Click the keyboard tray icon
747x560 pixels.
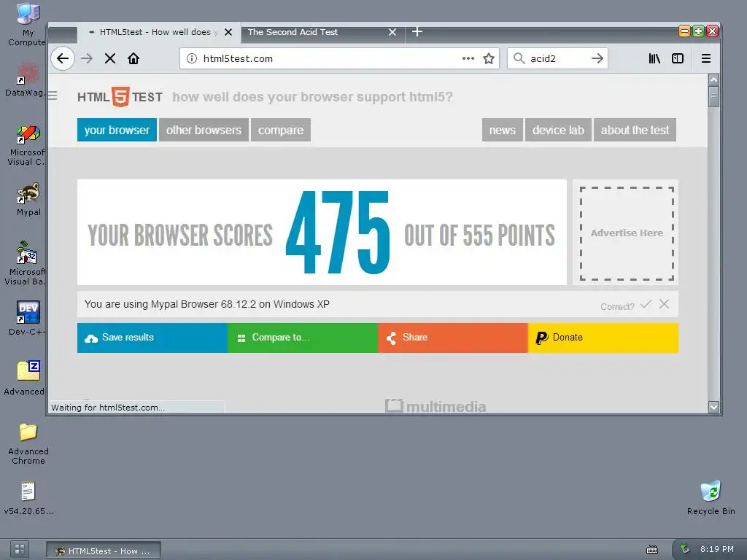coord(652,550)
